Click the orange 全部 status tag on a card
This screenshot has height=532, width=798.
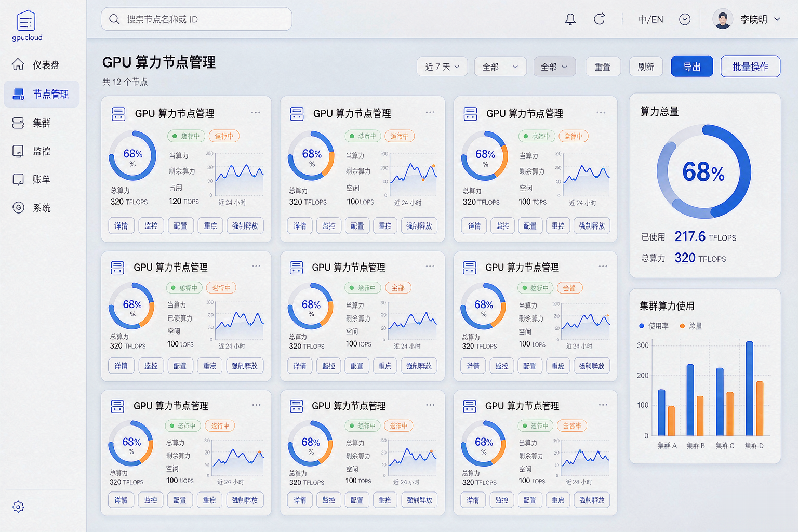(398, 287)
